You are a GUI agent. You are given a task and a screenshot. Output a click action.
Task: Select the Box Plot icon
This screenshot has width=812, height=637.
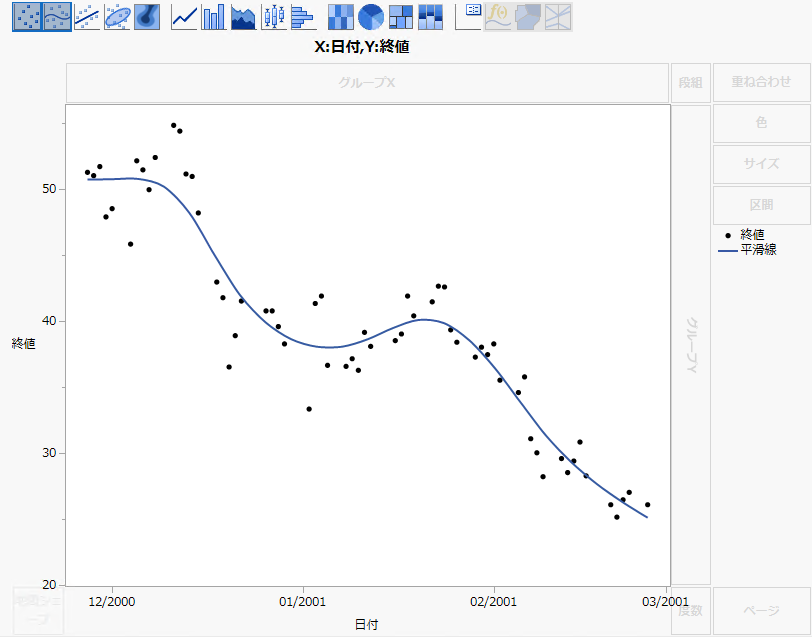tap(274, 17)
